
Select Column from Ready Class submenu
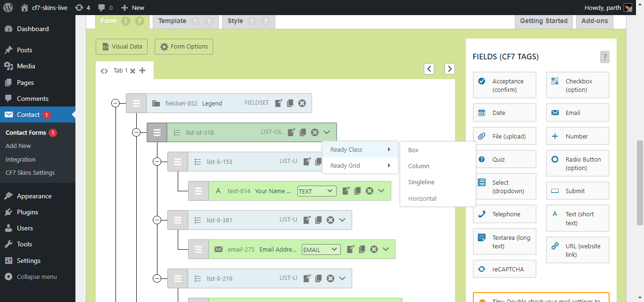pyautogui.click(x=419, y=166)
